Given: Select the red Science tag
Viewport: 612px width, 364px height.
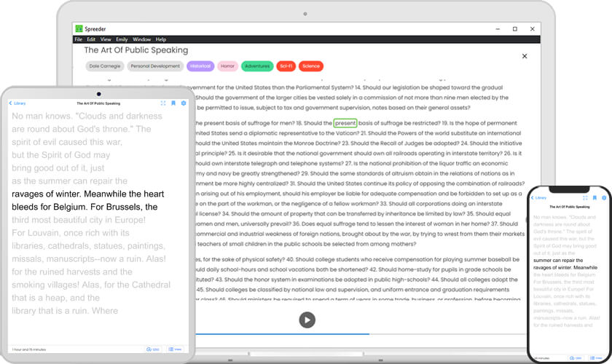Looking at the screenshot, I should (311, 66).
